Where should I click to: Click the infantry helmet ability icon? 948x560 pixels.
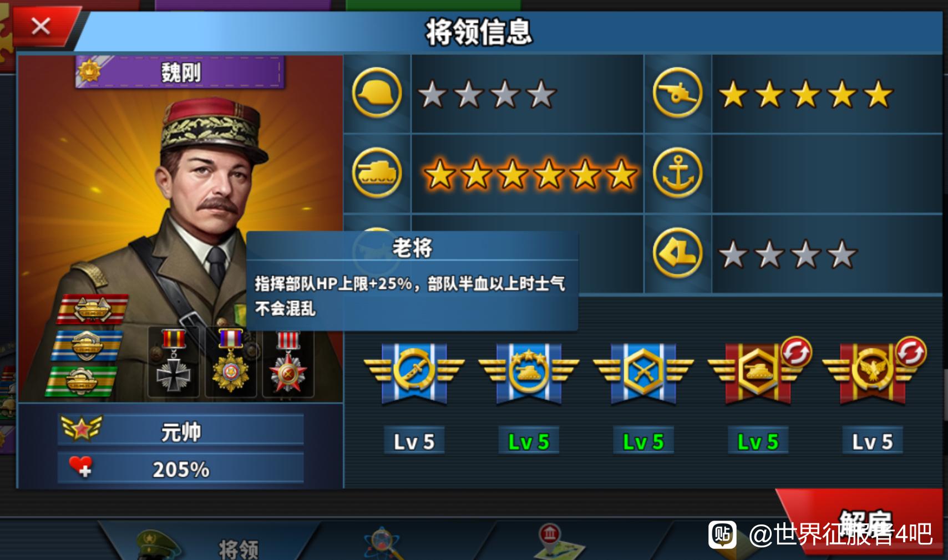click(377, 93)
